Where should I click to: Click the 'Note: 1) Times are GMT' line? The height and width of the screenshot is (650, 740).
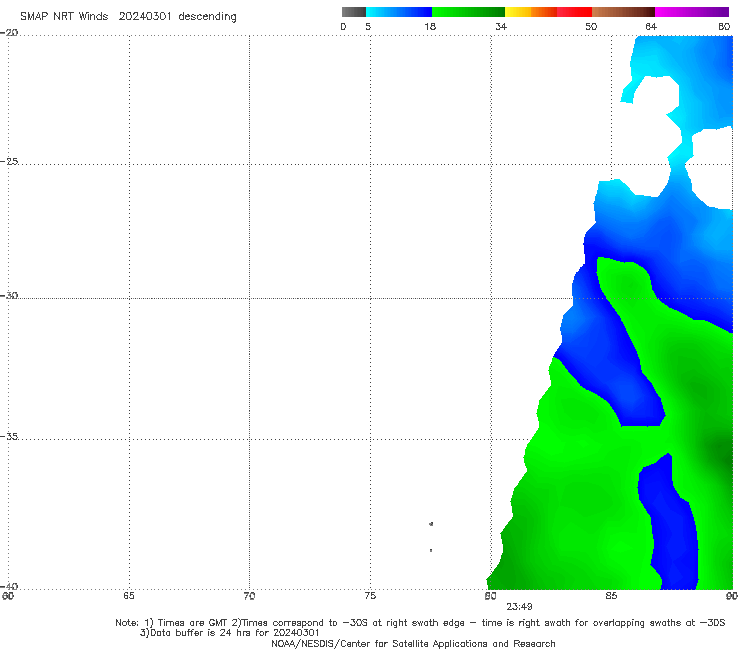pos(420,623)
